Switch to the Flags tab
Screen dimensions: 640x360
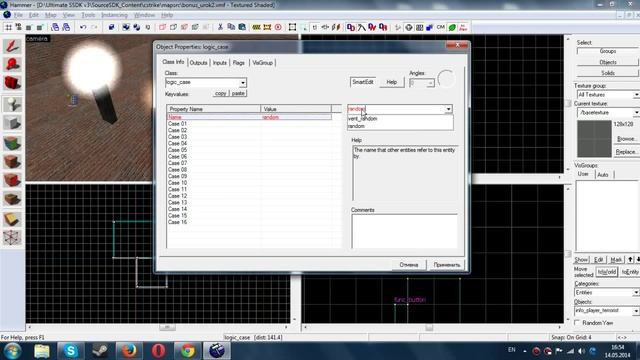pos(239,63)
